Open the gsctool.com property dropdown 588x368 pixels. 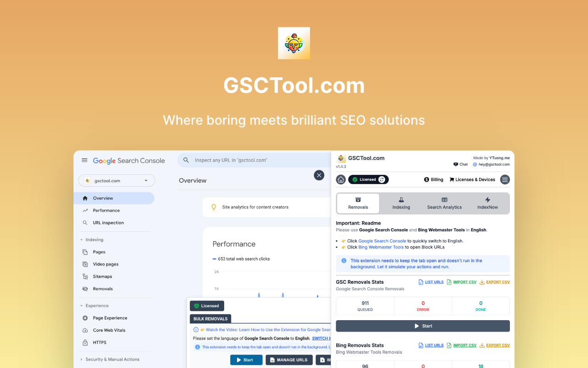pos(117,181)
